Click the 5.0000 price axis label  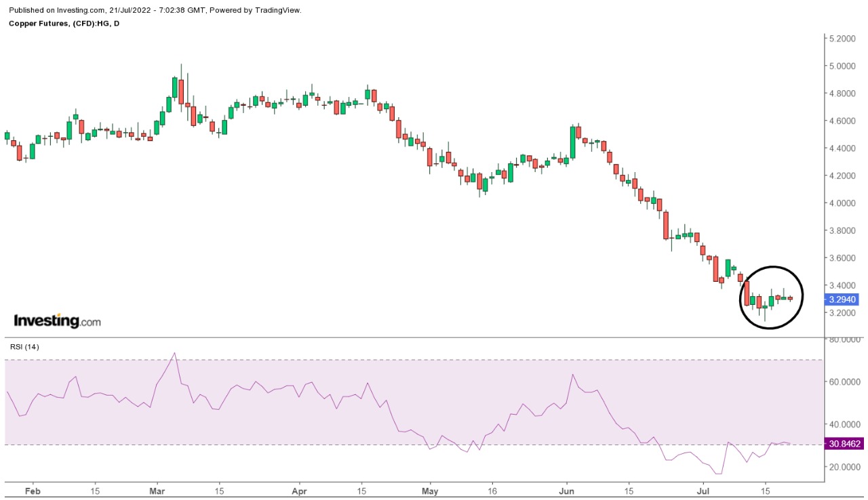coord(843,66)
